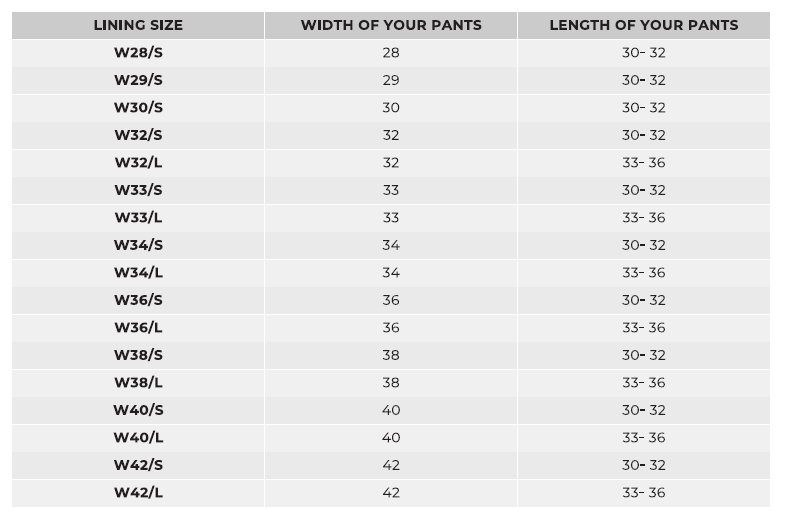Screen dimensions: 796x525
Task: Click the WIDTH OF YOUR PANTS header
Action: point(391,25)
